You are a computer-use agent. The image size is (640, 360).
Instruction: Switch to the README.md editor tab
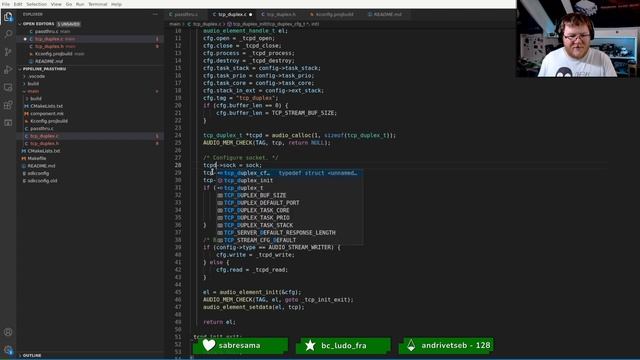tap(387, 14)
